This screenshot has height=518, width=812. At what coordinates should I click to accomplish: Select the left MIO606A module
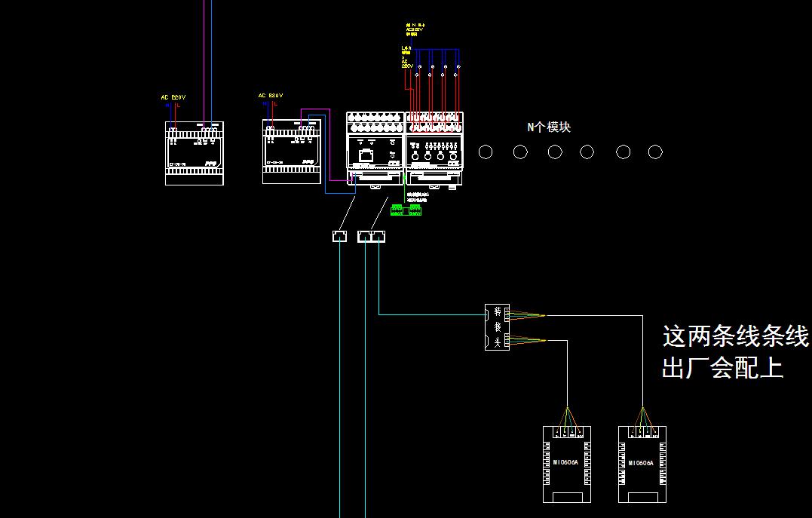point(567,464)
